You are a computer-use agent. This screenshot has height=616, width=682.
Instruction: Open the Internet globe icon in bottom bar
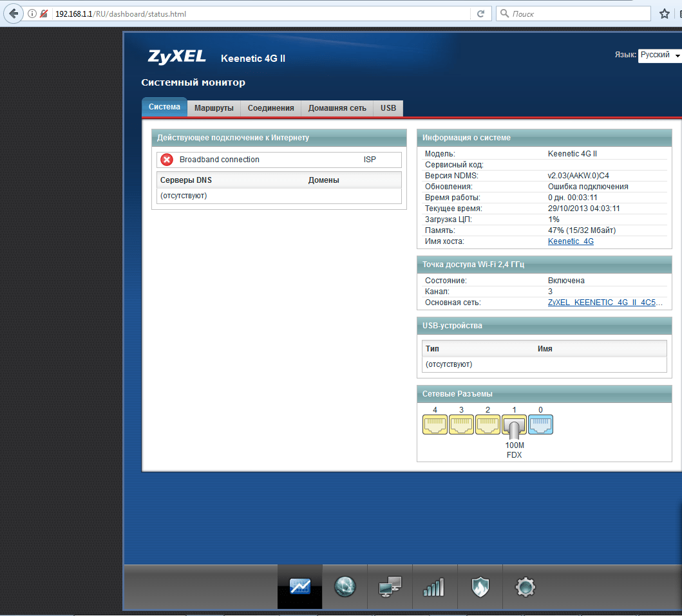coord(345,586)
